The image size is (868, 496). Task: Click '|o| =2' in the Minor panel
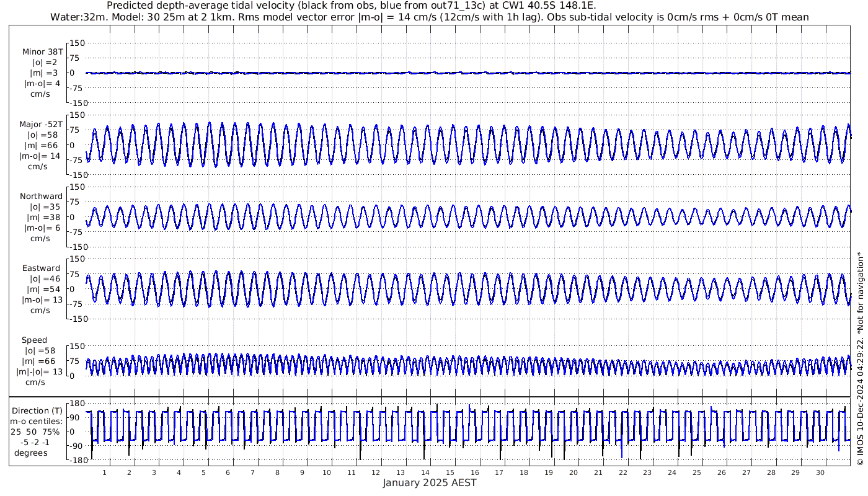click(45, 63)
